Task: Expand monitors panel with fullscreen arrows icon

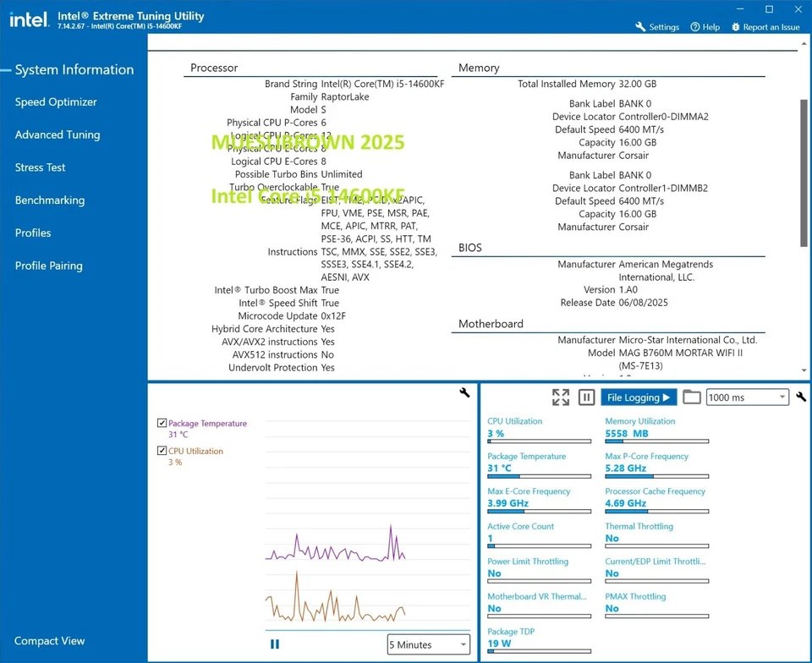Action: pyautogui.click(x=561, y=397)
